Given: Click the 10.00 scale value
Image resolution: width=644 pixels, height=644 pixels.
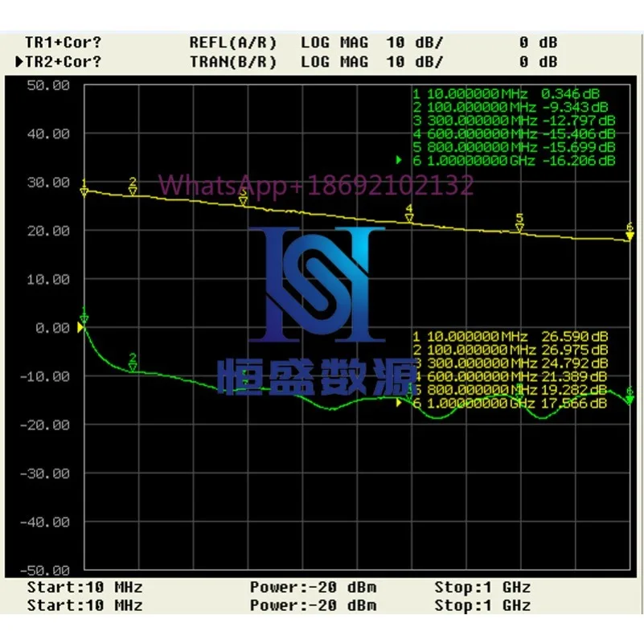Looking at the screenshot, I should pos(48,280).
